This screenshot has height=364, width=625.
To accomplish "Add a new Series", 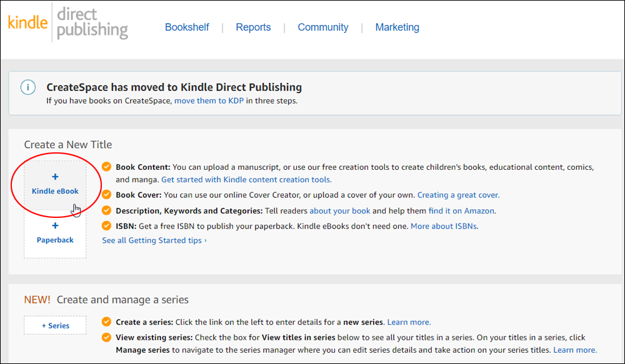I will click(x=55, y=325).
